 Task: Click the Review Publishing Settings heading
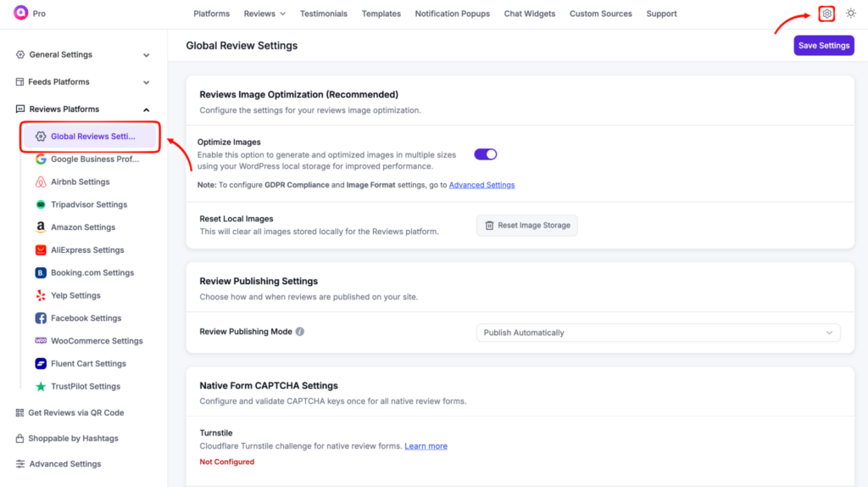(x=259, y=281)
